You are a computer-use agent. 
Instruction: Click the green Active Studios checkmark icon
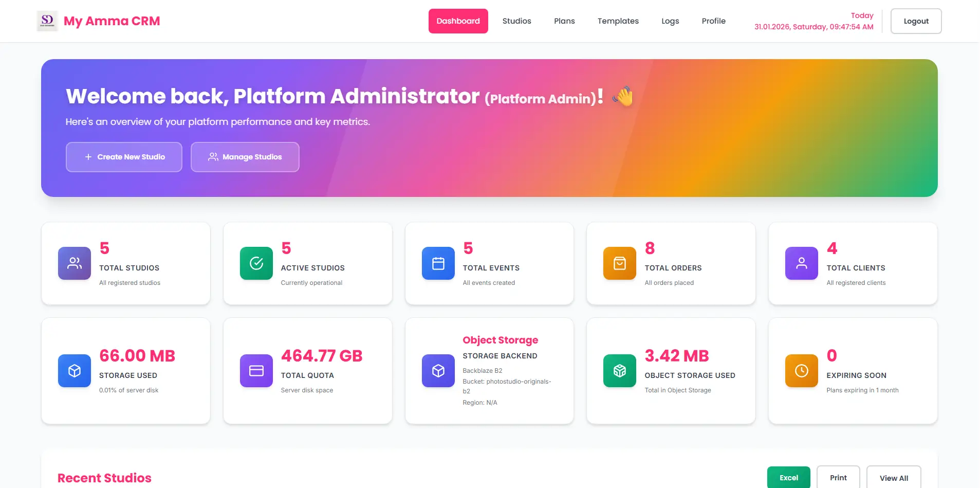[255, 263]
